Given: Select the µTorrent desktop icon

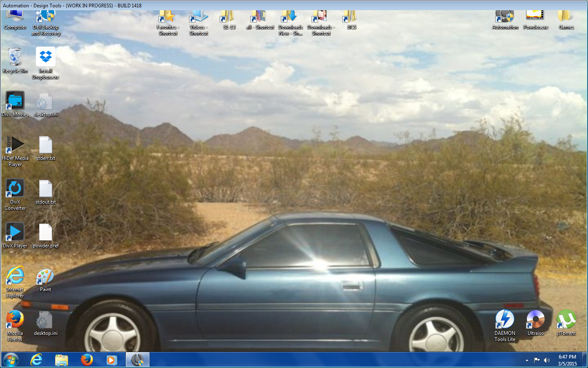Looking at the screenshot, I should click(566, 320).
